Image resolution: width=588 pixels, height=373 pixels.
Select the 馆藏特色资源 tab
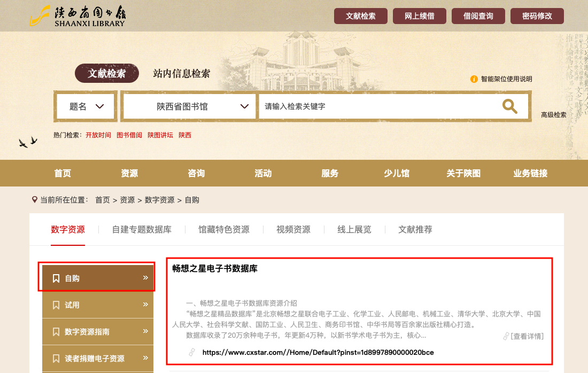pos(224,229)
